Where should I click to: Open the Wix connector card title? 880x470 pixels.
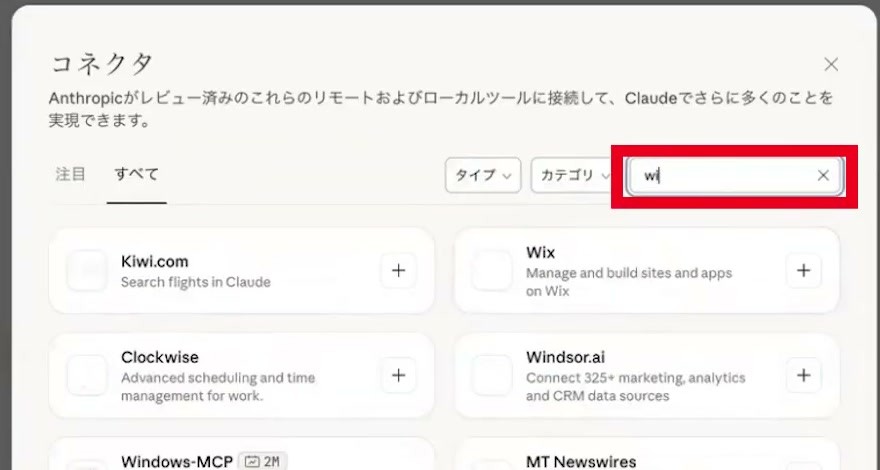(x=540, y=253)
